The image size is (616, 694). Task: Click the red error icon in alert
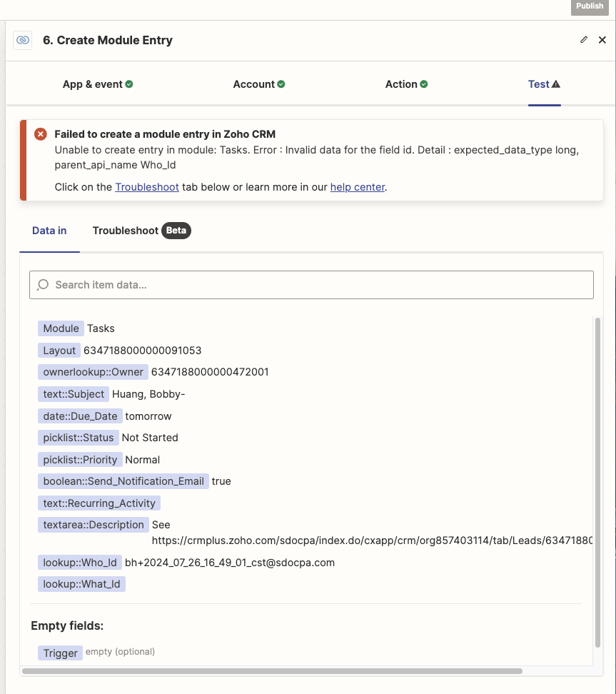tap(41, 134)
